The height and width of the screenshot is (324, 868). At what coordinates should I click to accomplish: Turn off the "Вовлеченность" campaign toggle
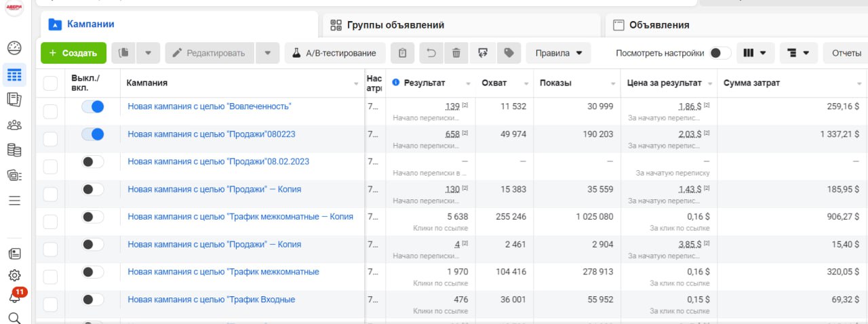92,106
